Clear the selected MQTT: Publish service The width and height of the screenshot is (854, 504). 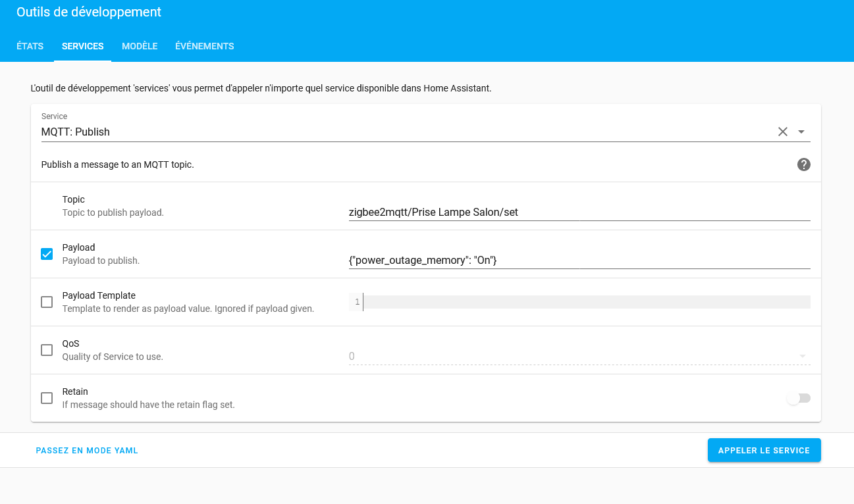tap(783, 132)
